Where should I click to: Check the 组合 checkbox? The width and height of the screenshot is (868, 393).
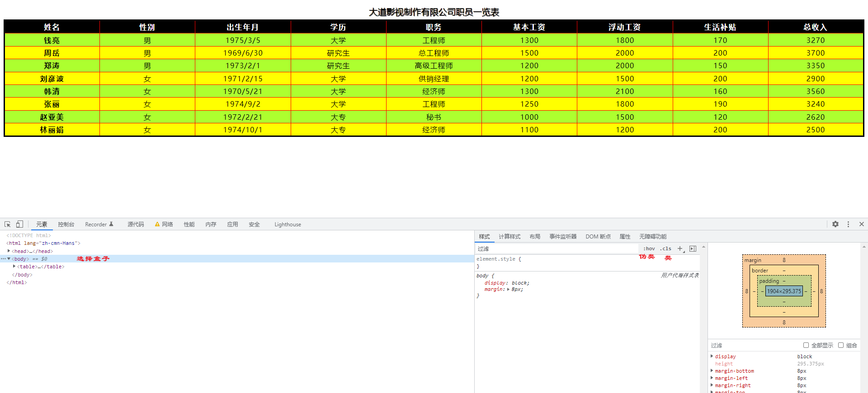tap(841, 345)
